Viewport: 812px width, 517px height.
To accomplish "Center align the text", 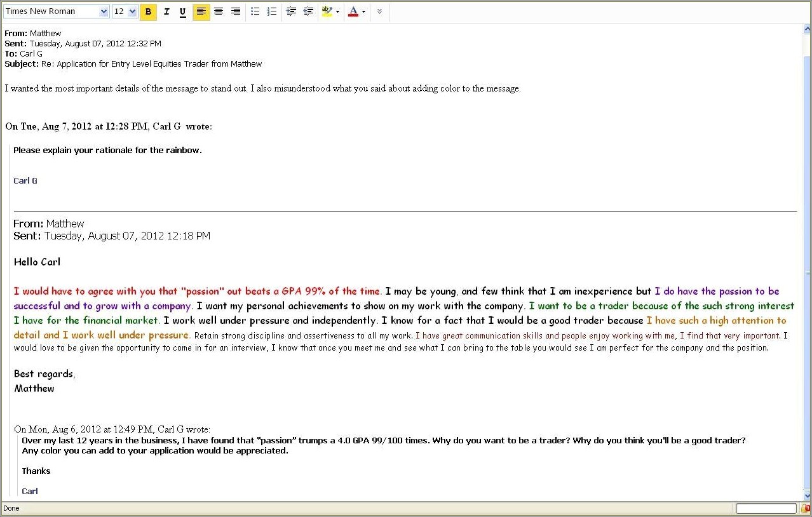I will pyautogui.click(x=218, y=11).
